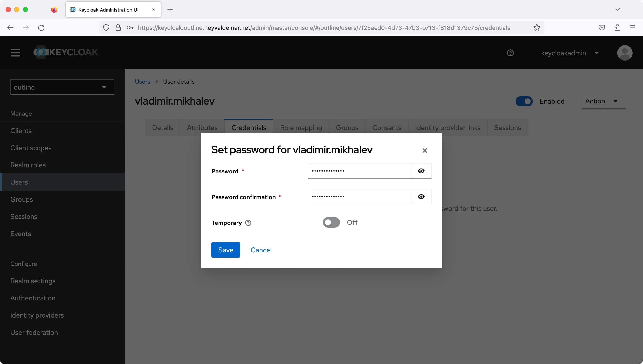Open Events in sidebar
643x364 pixels.
tap(62, 234)
